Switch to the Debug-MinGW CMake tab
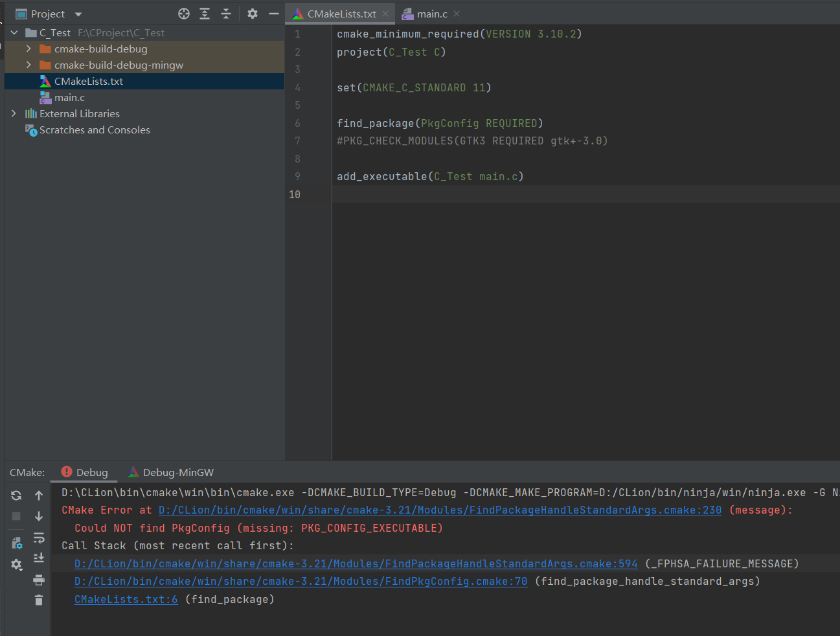The image size is (840, 636). coord(177,473)
